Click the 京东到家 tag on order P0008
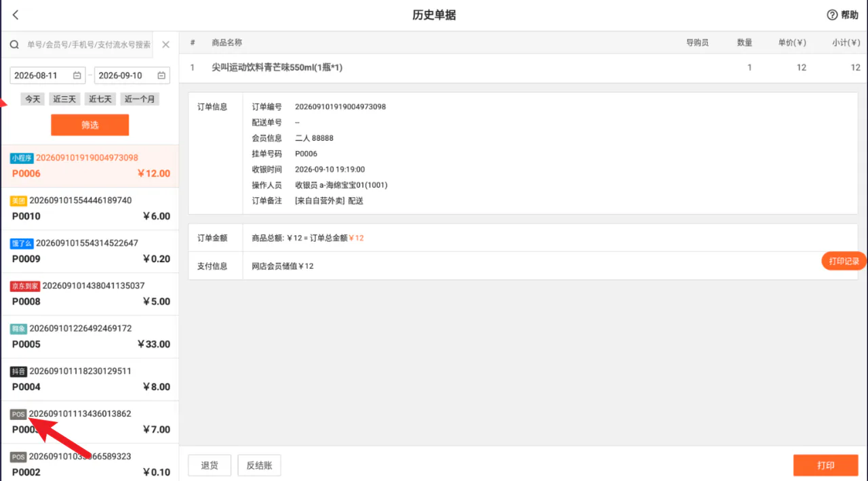The height and width of the screenshot is (481, 868). 25,286
